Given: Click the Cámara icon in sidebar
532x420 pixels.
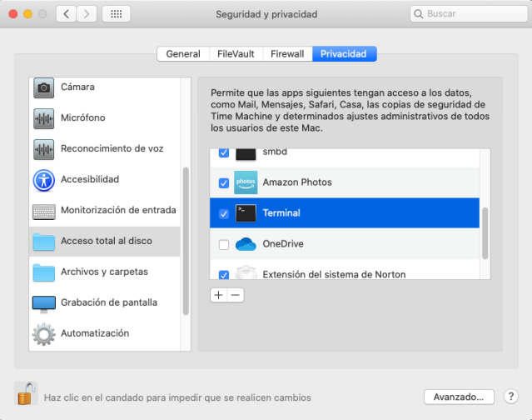Looking at the screenshot, I should [43, 87].
